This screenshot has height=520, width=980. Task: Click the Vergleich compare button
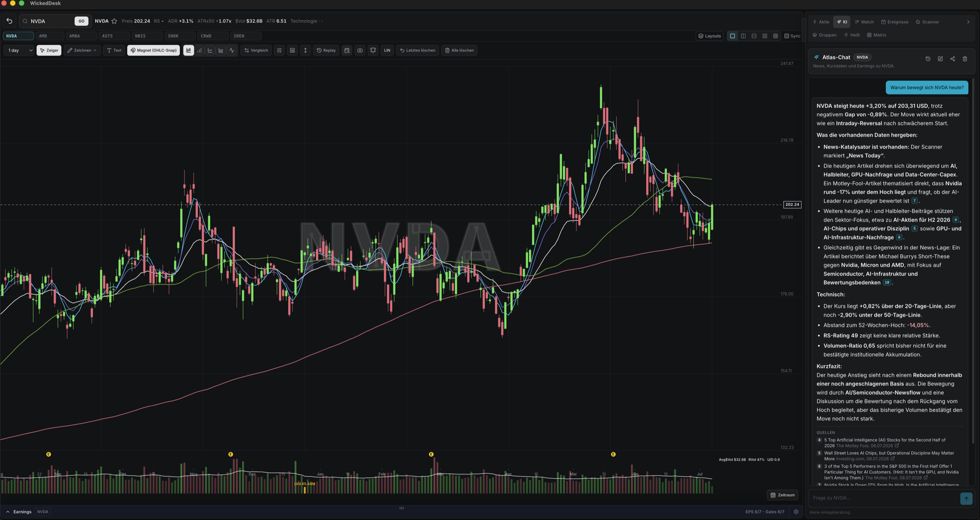pyautogui.click(x=256, y=50)
